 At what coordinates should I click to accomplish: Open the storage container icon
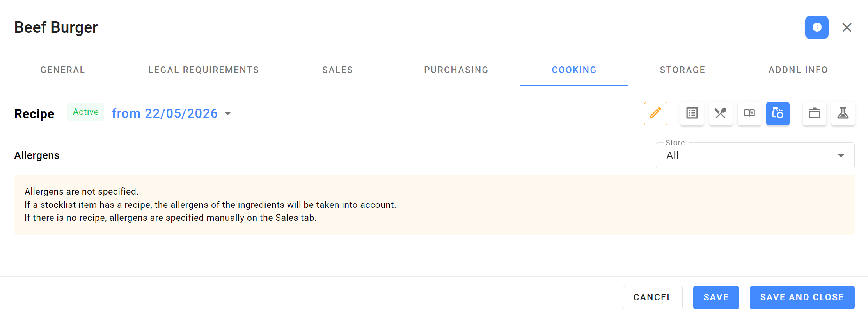pyautogui.click(x=815, y=114)
